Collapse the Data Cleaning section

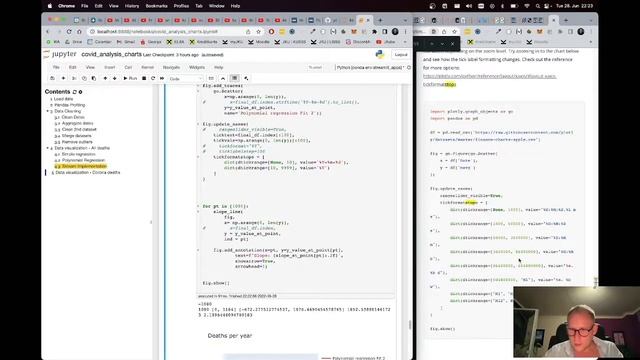[x=47, y=111]
